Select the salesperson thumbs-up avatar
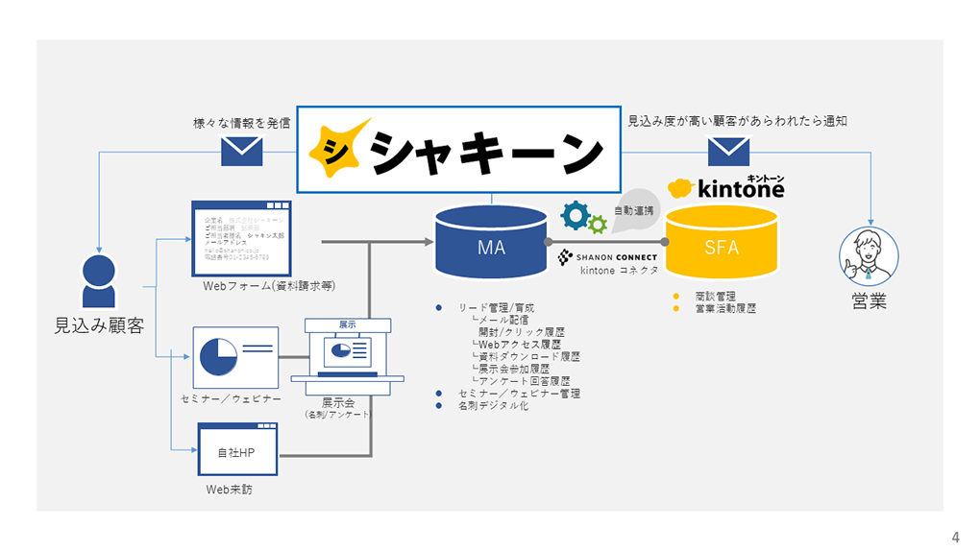Image resolution: width=980 pixels, height=551 pixels. (x=869, y=256)
